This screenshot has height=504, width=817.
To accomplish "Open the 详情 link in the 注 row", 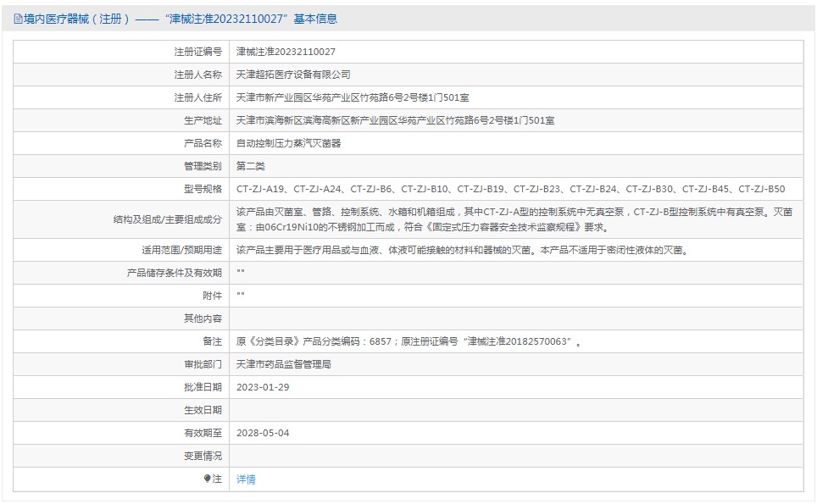I will pos(246,479).
